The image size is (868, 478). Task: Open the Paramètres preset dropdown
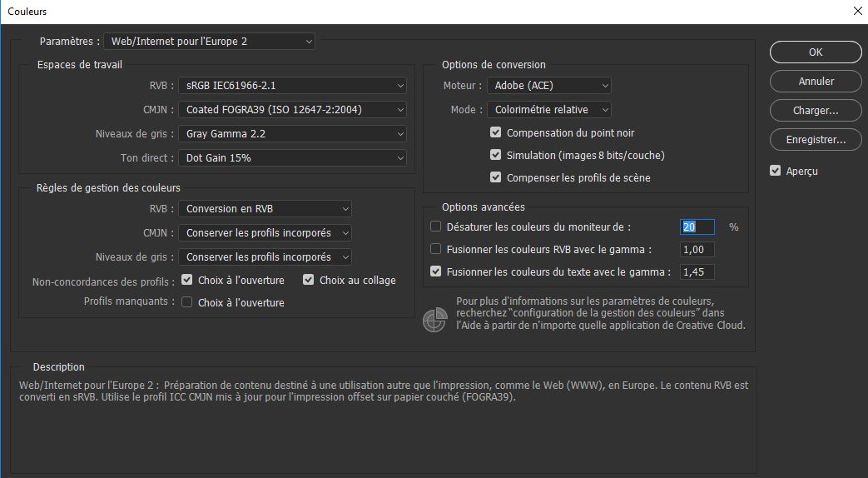click(209, 41)
